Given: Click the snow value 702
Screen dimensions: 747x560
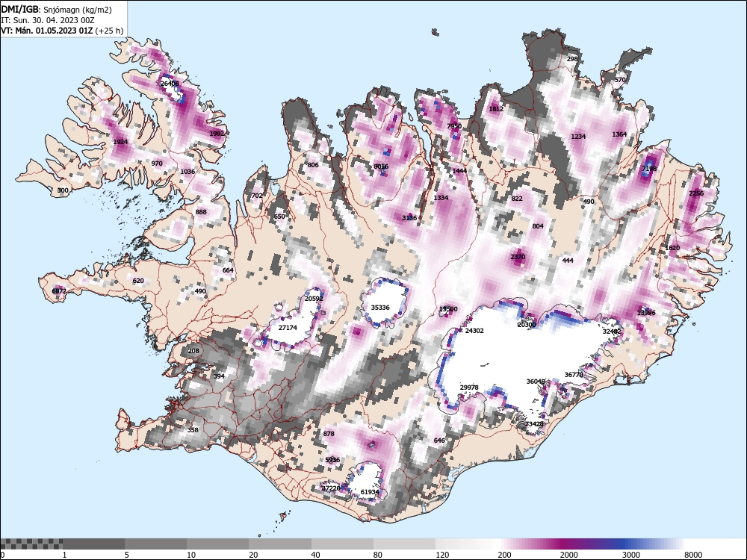Looking at the screenshot, I should pyautogui.click(x=257, y=196).
